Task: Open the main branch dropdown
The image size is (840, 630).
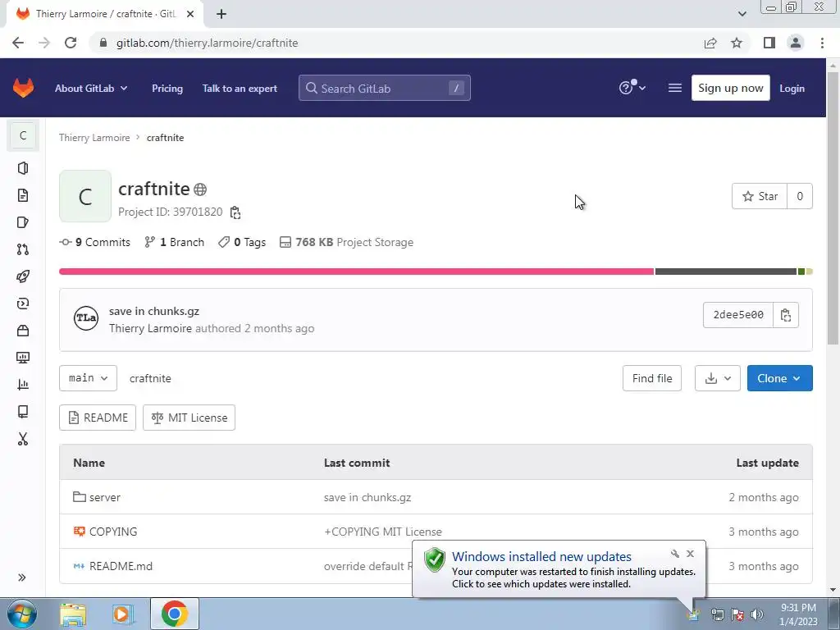Action: [x=88, y=378]
